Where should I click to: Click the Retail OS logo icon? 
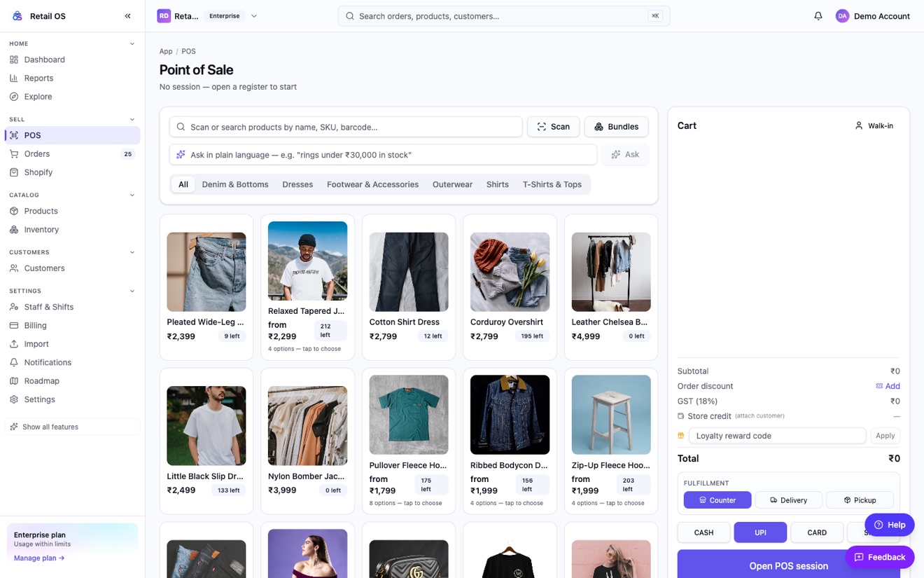[17, 16]
